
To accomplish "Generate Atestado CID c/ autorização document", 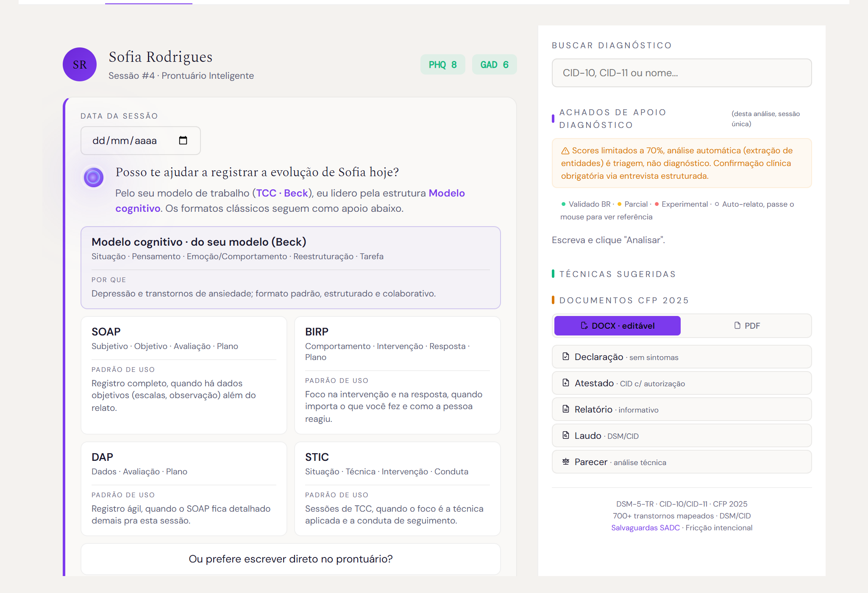I will point(682,383).
